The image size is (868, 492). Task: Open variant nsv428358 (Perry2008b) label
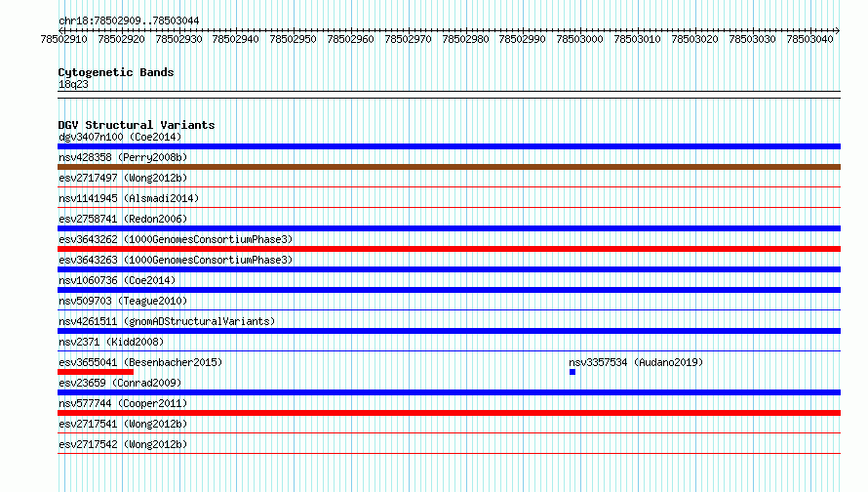click(x=123, y=157)
